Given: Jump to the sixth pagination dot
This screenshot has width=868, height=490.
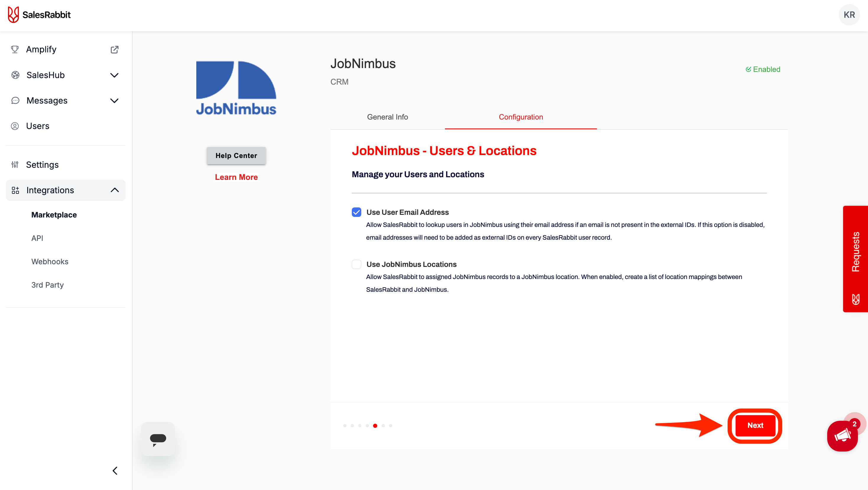Looking at the screenshot, I should [383, 425].
